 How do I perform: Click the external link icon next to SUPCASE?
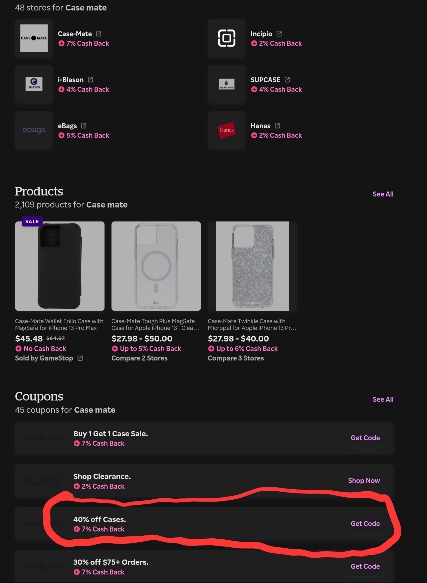pos(287,80)
